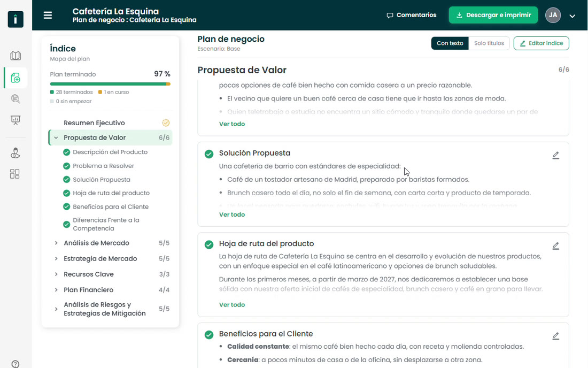Expand the Análisis de Mercado section

tap(56, 243)
